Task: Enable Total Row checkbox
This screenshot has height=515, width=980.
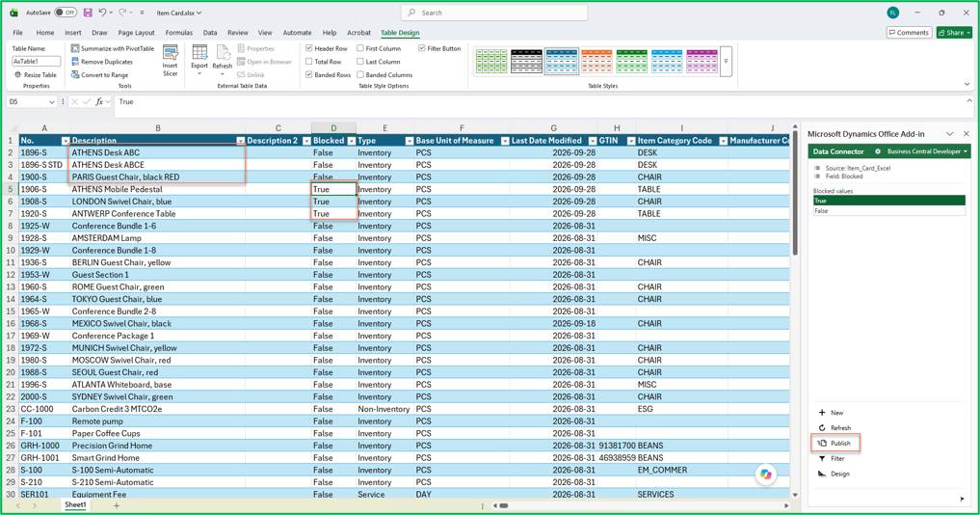Action: (x=308, y=62)
